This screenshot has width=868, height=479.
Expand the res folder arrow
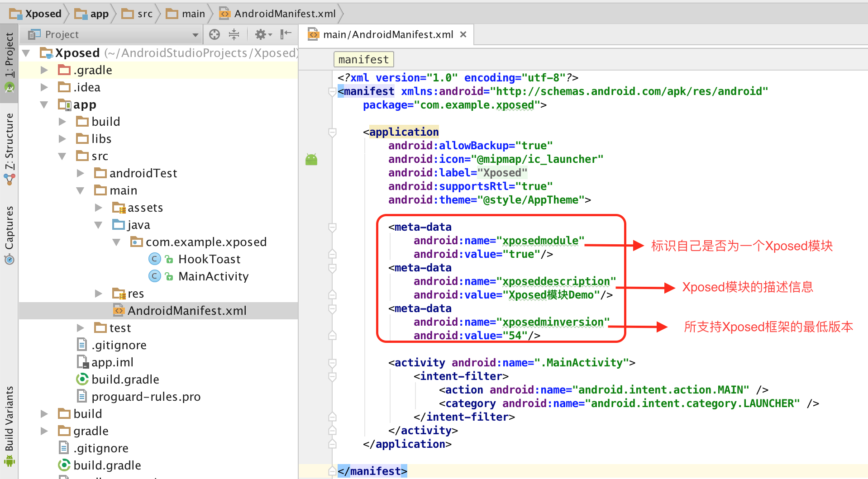[99, 294]
